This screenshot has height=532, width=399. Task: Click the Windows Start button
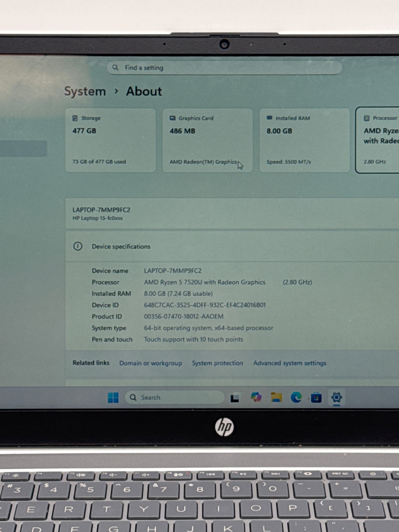pyautogui.click(x=113, y=397)
